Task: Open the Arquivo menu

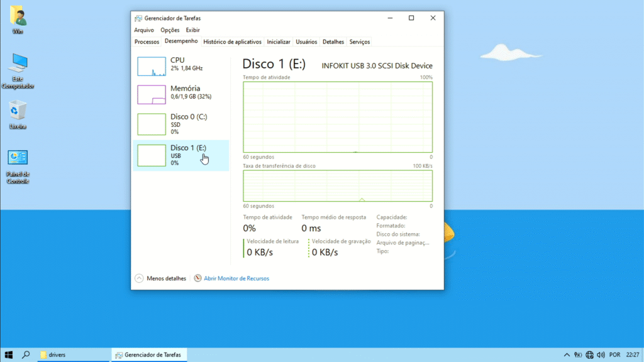Action: pos(143,30)
